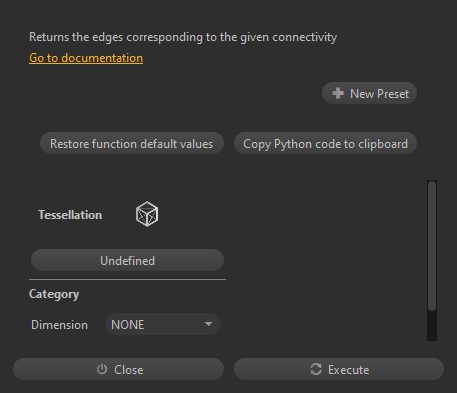
Task: Expand the Dimension dropdown arrow
Action: pos(208,324)
